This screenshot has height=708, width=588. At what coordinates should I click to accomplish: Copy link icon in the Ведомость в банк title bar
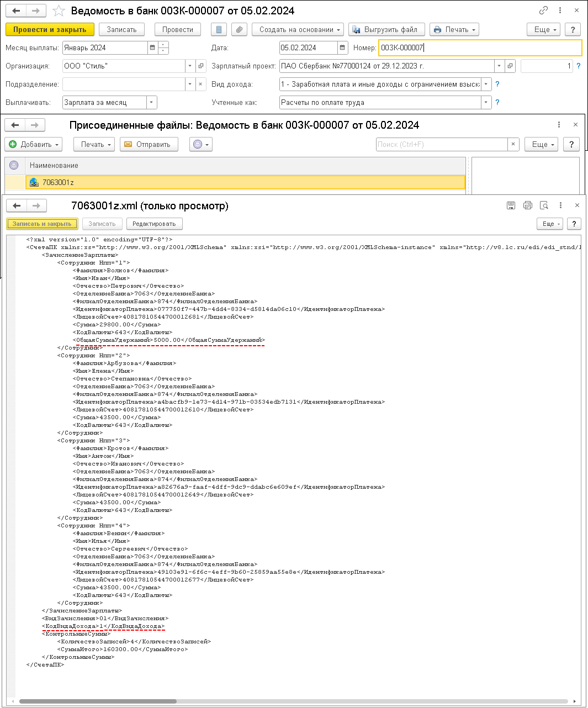[x=543, y=10]
